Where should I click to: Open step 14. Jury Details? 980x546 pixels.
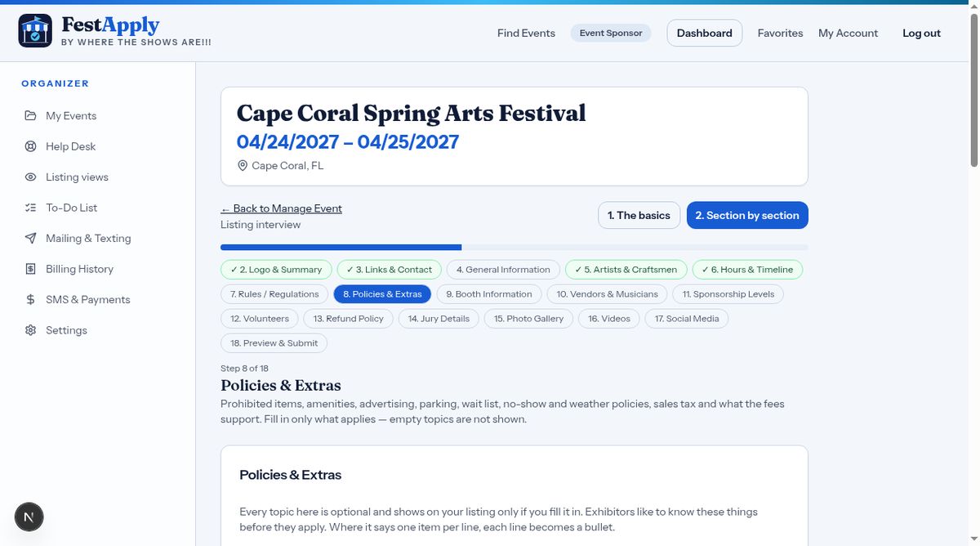(439, 319)
